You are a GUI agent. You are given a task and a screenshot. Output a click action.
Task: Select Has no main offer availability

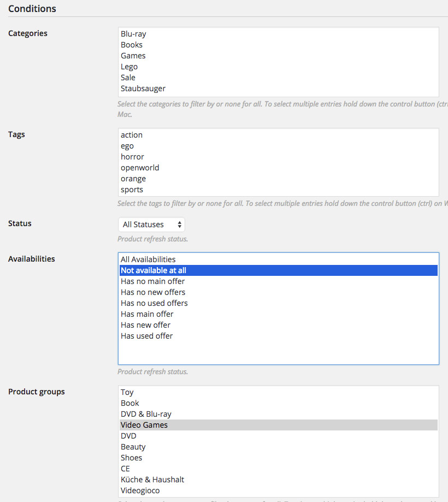(152, 281)
